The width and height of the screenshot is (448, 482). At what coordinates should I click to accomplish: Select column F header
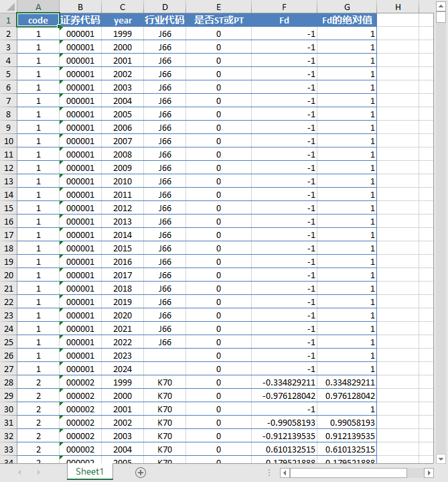click(x=284, y=7)
